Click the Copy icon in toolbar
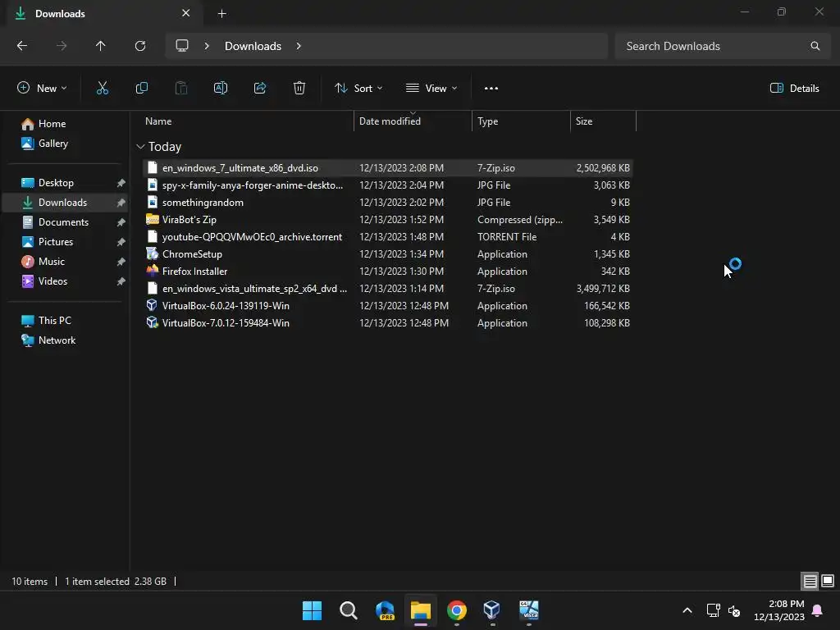 coord(141,89)
